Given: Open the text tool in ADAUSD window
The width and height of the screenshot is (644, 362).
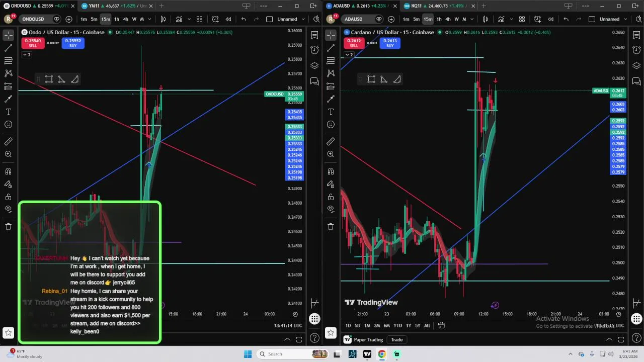Looking at the screenshot, I should point(331,112).
